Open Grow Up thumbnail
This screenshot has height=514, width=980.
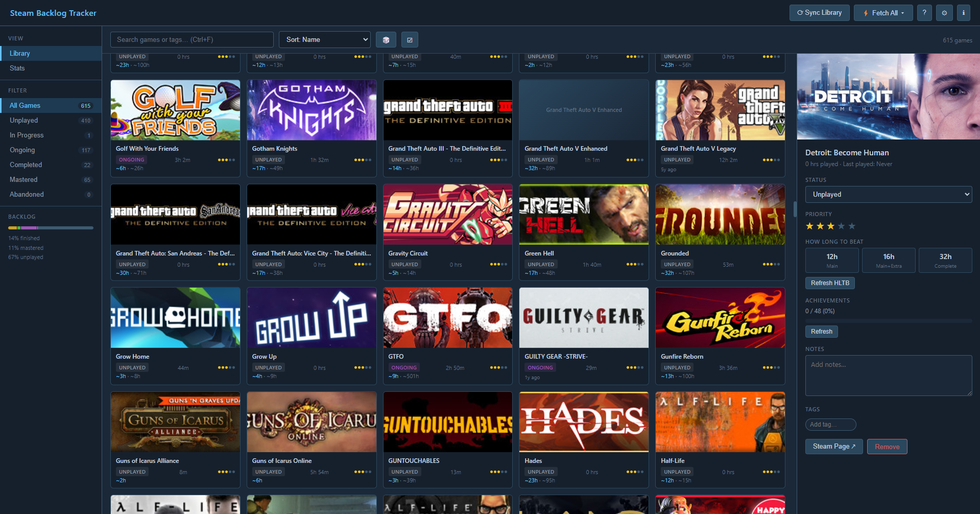(312, 318)
